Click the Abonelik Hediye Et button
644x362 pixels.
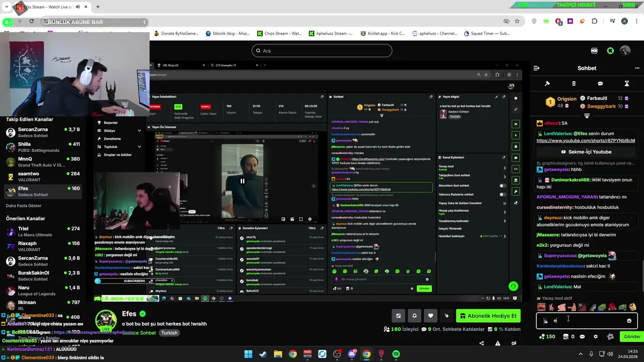(x=488, y=316)
